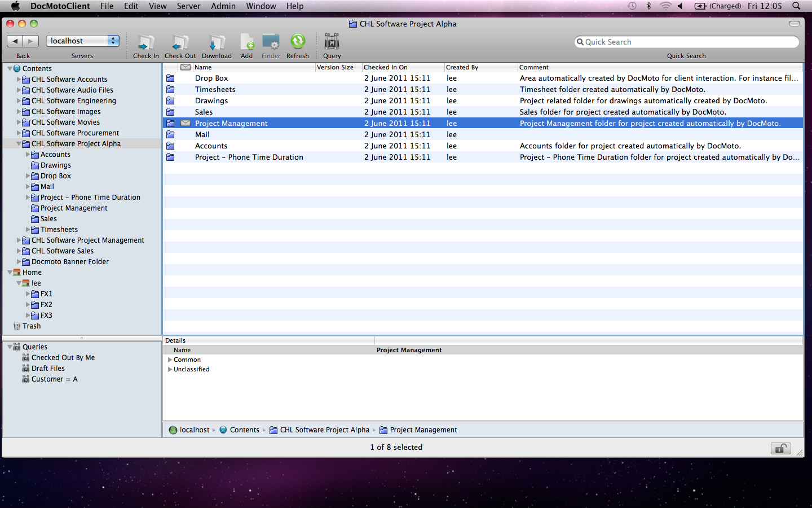
Task: Open the Edit menu
Action: [131, 6]
